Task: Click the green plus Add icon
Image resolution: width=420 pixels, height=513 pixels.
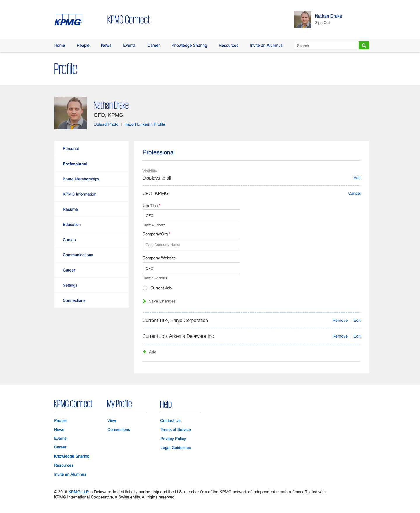Action: [x=144, y=352]
